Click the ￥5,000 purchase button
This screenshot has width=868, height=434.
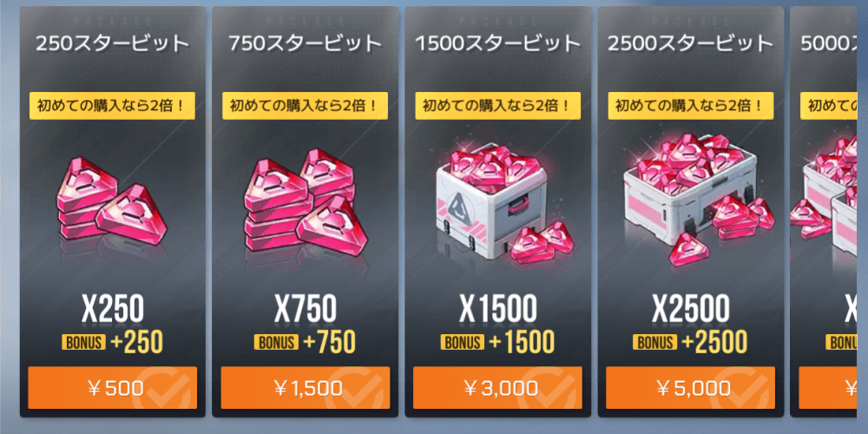(690, 388)
